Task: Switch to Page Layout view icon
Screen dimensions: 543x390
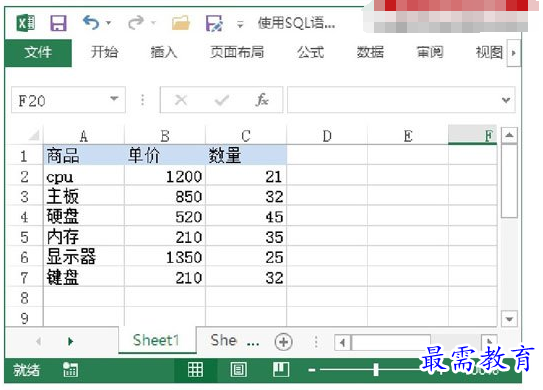Action: coord(238,370)
